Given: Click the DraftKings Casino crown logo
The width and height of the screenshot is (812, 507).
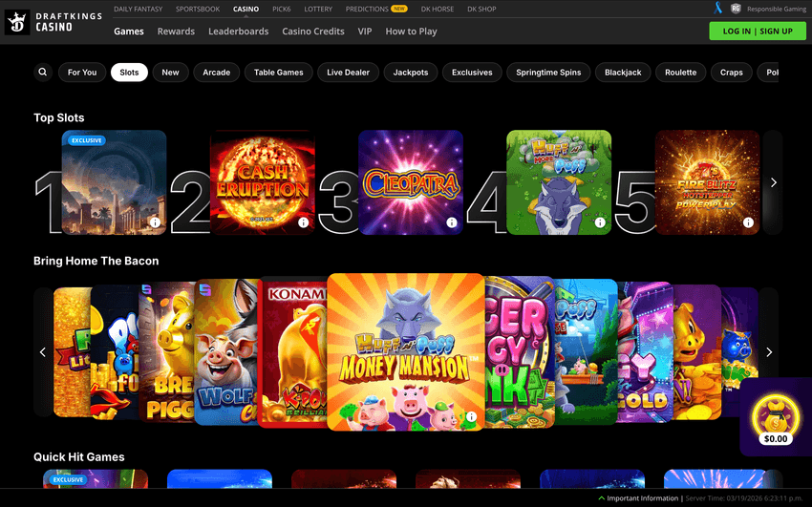Looking at the screenshot, I should (x=17, y=22).
